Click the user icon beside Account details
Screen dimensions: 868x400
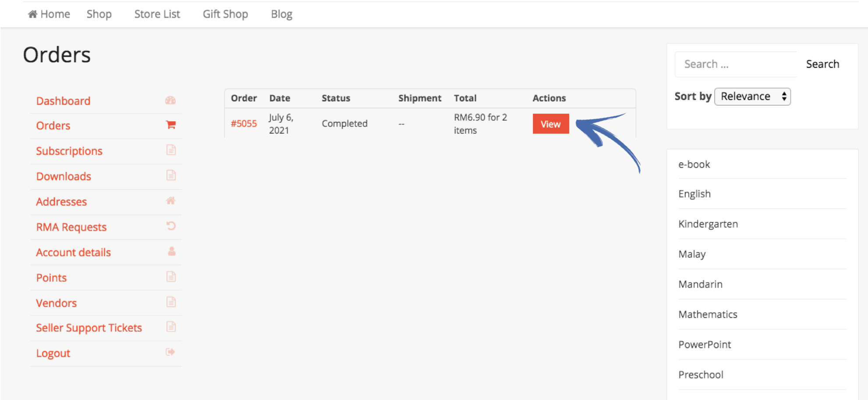pos(171,251)
